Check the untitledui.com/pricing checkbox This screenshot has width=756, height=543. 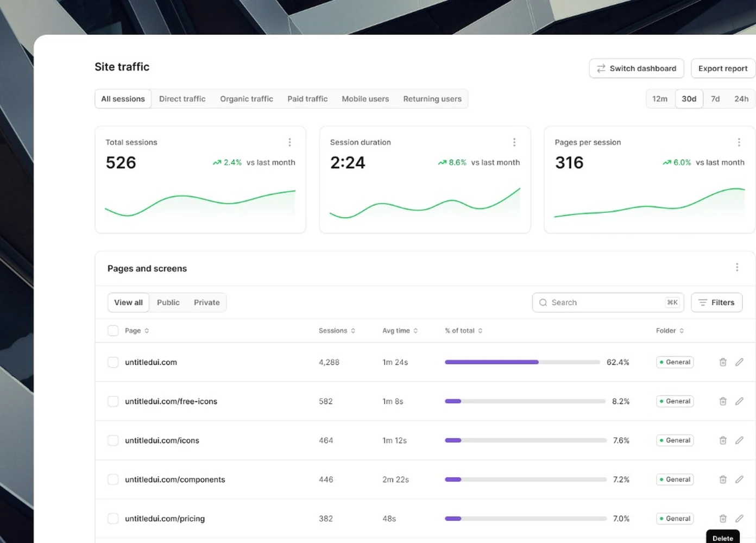click(113, 519)
